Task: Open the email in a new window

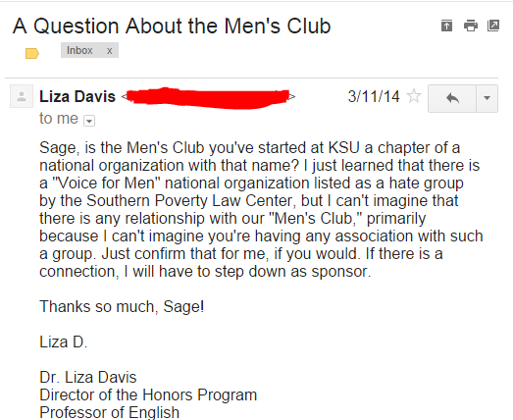Action: click(493, 26)
